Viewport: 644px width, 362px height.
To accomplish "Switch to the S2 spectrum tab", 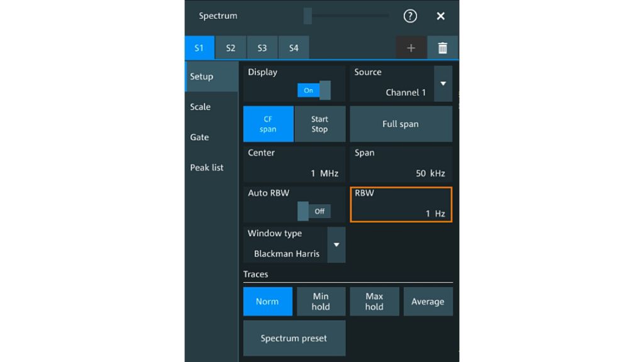I will 230,47.
